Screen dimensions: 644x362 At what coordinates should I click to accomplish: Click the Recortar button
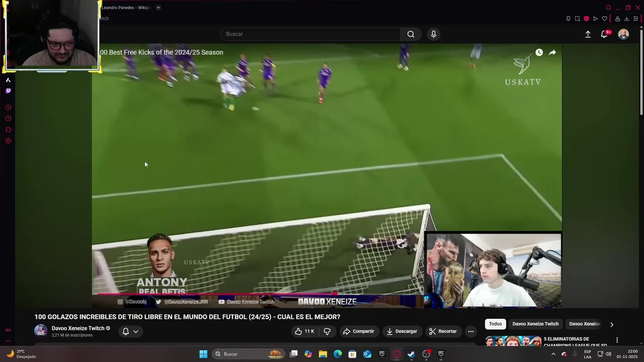443,331
